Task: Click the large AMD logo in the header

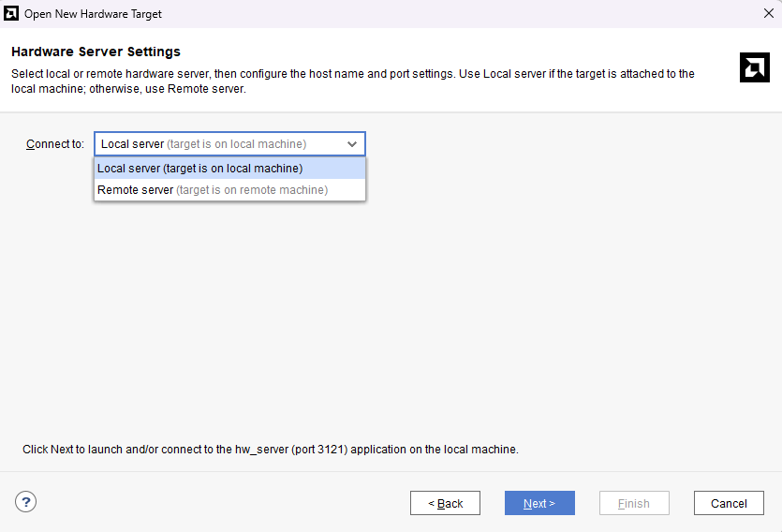Action: pyautogui.click(x=754, y=67)
